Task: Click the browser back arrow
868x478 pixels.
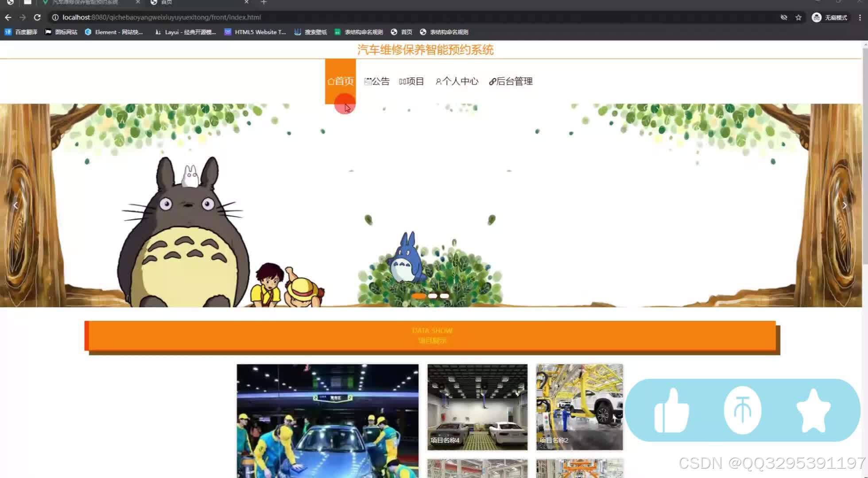Action: (x=8, y=17)
